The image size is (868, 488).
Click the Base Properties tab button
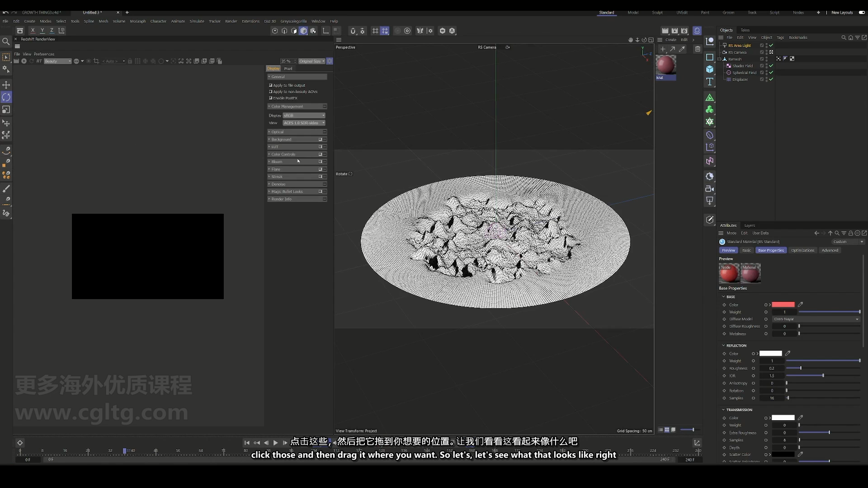coord(771,250)
